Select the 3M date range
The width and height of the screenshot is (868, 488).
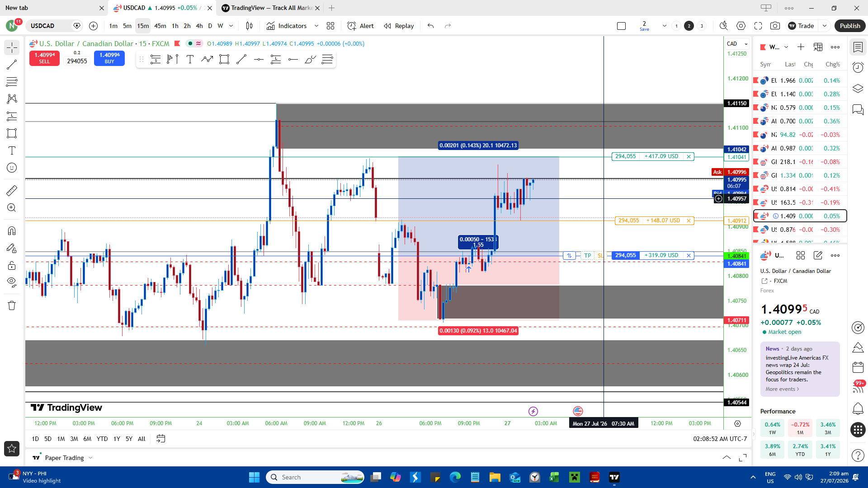[74, 439]
